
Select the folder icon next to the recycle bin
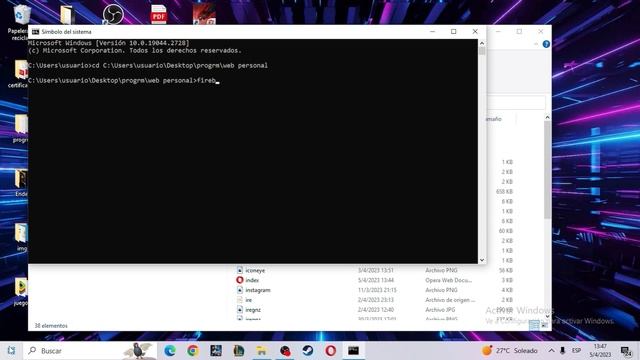(x=67, y=15)
